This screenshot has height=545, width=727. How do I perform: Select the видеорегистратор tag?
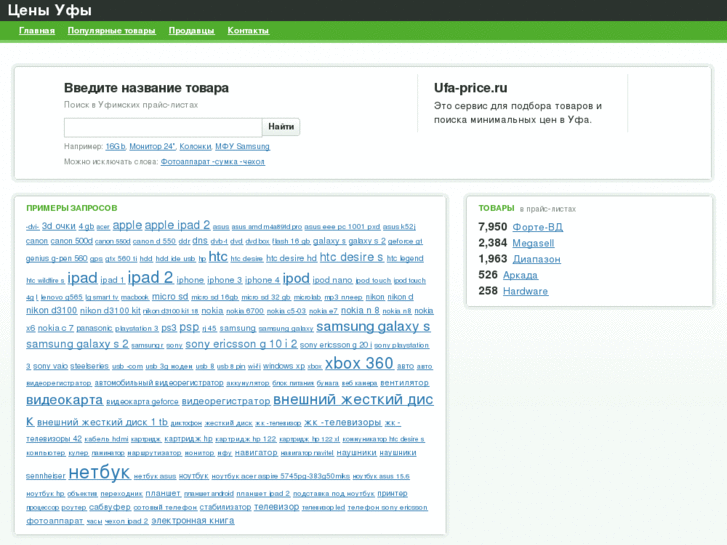[x=226, y=401]
